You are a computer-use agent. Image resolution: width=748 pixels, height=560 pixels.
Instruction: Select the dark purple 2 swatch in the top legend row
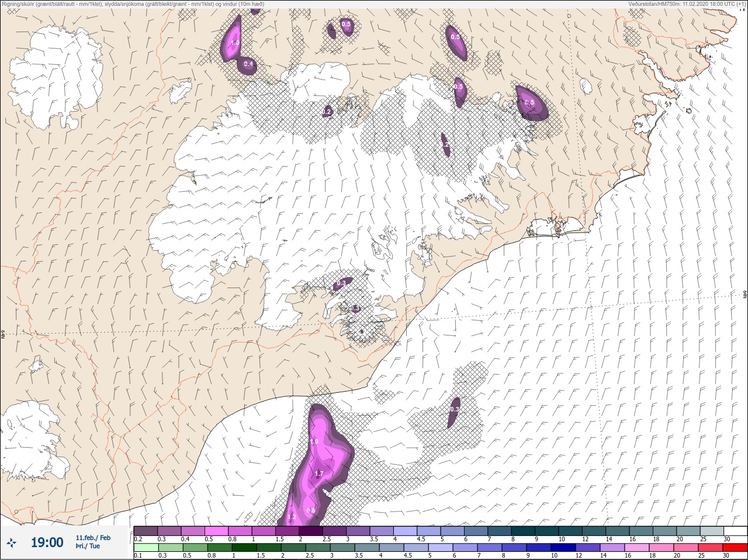(x=312, y=531)
